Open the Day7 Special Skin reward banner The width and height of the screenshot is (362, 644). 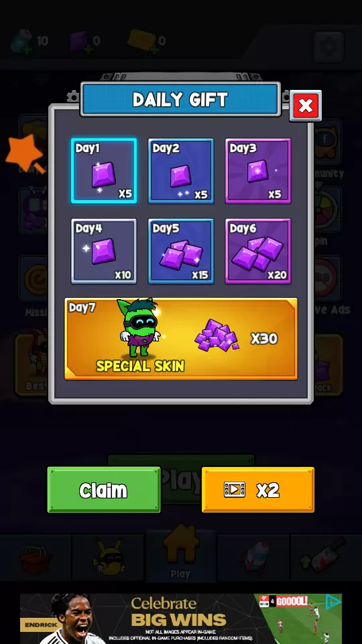181,339
